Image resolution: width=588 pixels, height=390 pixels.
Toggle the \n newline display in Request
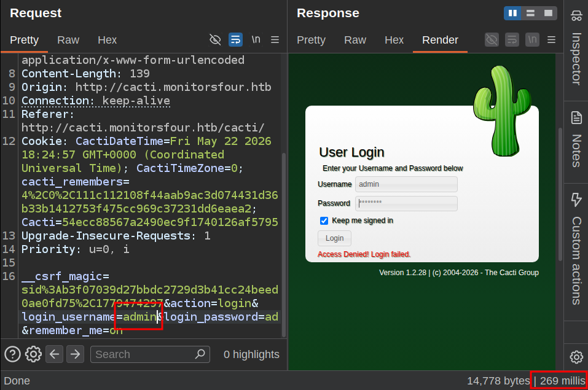[256, 39]
